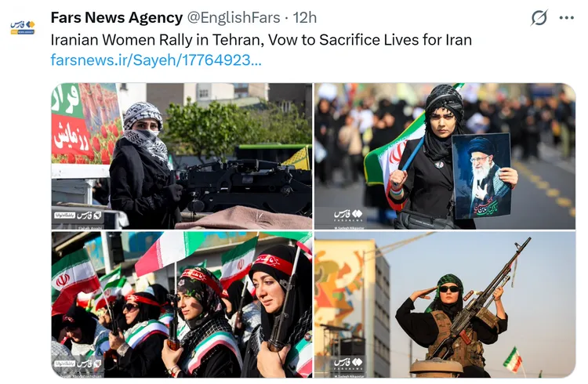Click the red Persian banner in top-left photo
Screen dimensions: 588x384
coord(71,136)
